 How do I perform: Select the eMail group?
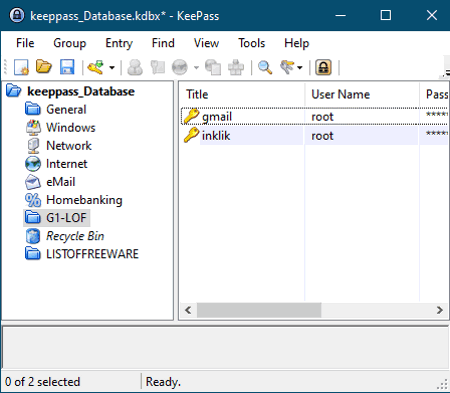click(x=61, y=182)
